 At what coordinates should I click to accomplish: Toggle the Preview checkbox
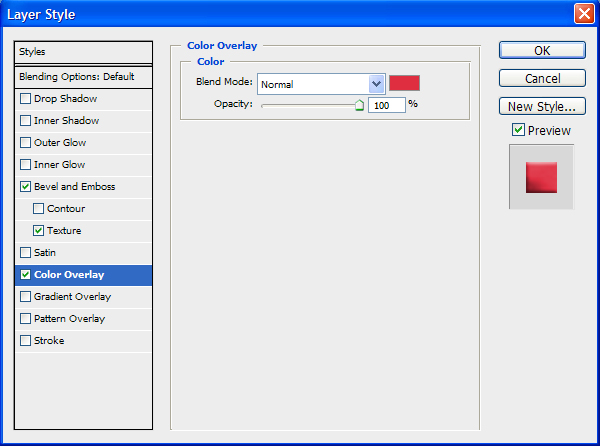pos(518,130)
